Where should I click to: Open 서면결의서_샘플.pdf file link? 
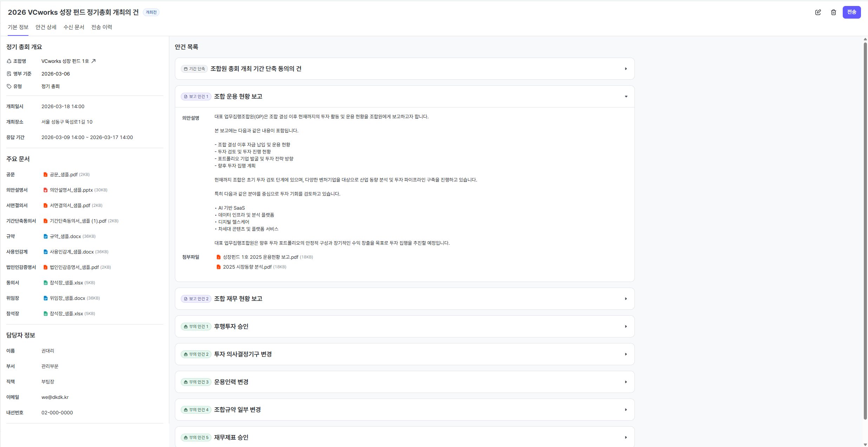pyautogui.click(x=70, y=205)
